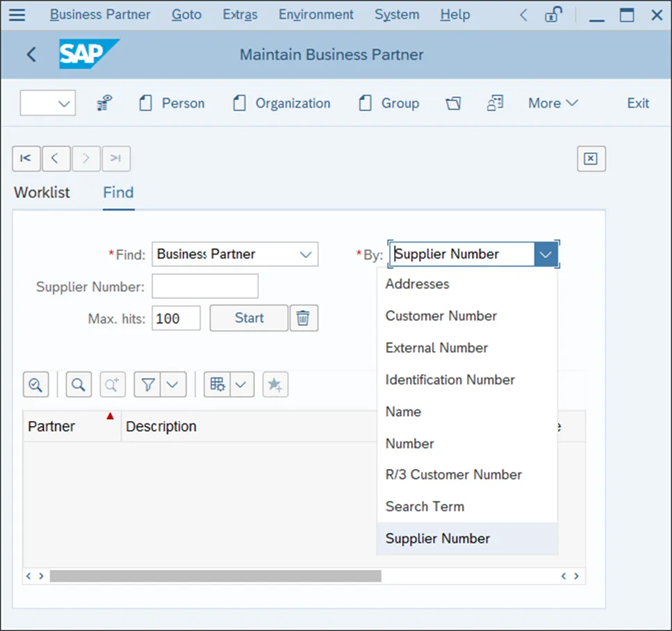Image resolution: width=672 pixels, height=631 pixels.
Task: Click the locator on/off icon beside command field
Action: click(x=104, y=103)
